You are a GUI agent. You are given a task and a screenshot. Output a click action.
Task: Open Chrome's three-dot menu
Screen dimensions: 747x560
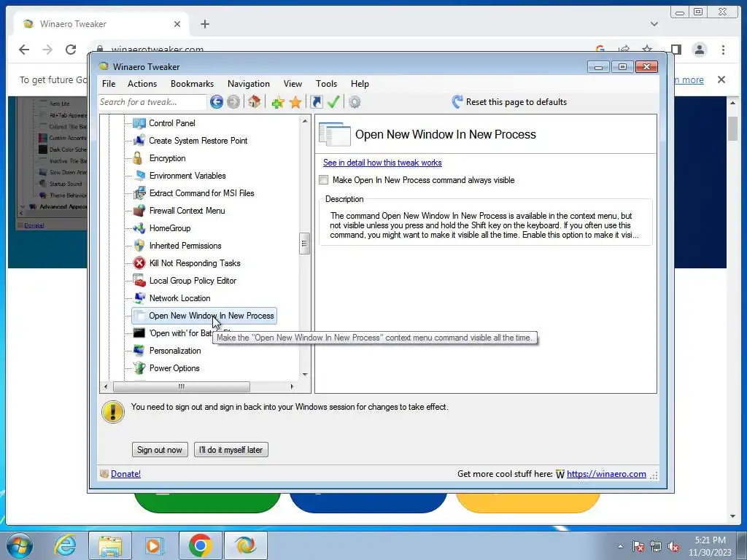[x=723, y=50]
